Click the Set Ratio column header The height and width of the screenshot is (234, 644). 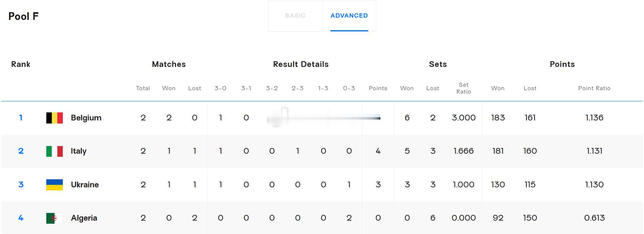464,88
